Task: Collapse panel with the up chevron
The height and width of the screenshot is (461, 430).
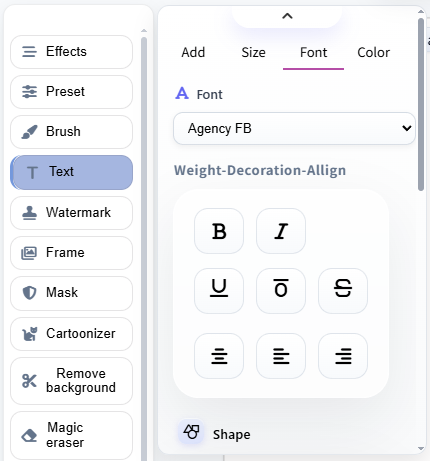Action: click(x=287, y=16)
